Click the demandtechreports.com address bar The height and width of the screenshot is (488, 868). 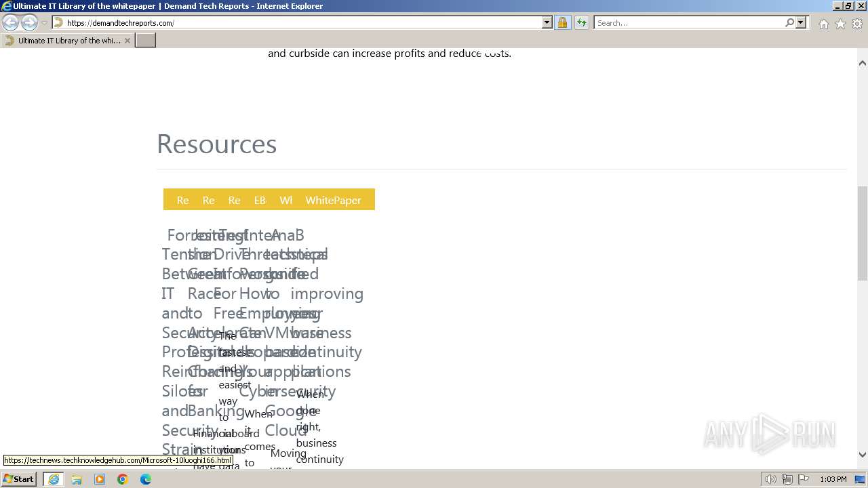[297, 22]
